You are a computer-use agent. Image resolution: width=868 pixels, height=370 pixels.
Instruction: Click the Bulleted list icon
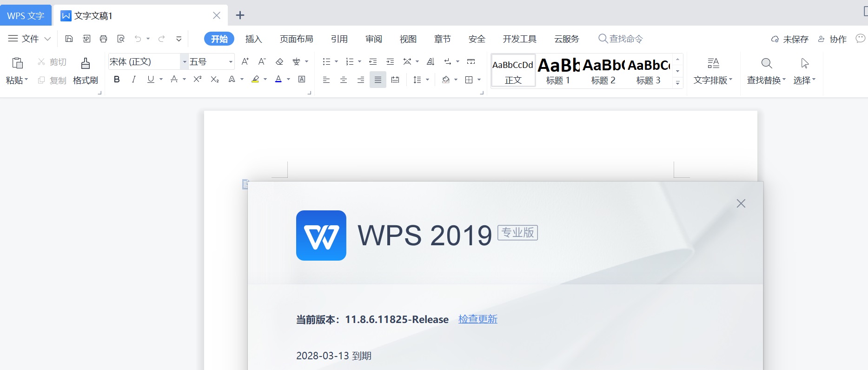pyautogui.click(x=326, y=61)
